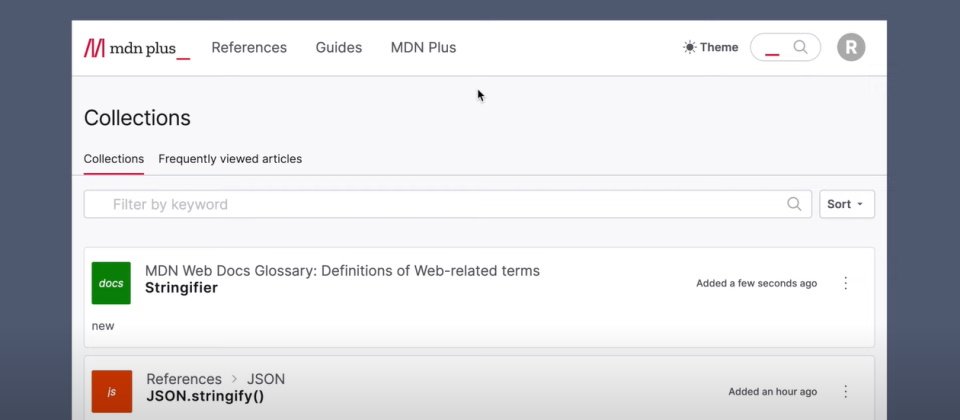Toggle the sun Theme icon

pyautogui.click(x=689, y=47)
